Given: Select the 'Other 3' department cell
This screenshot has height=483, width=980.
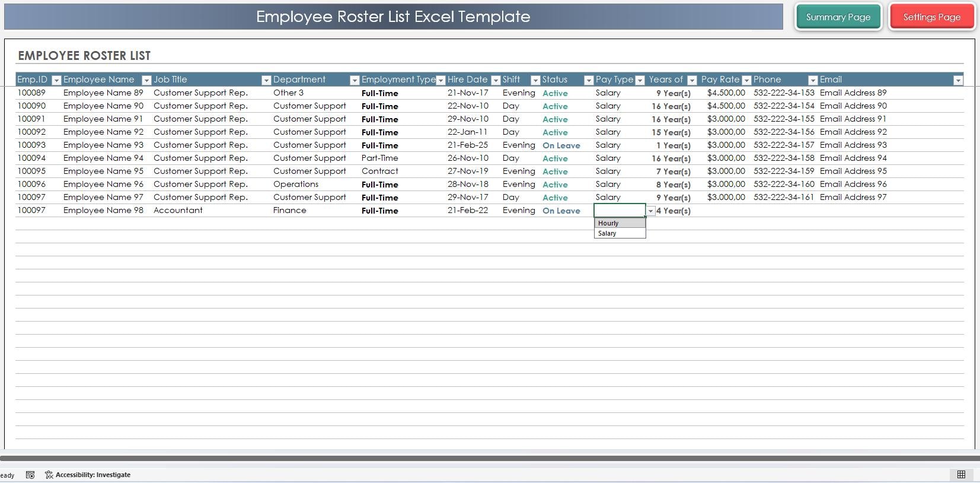Looking at the screenshot, I should [x=288, y=93].
